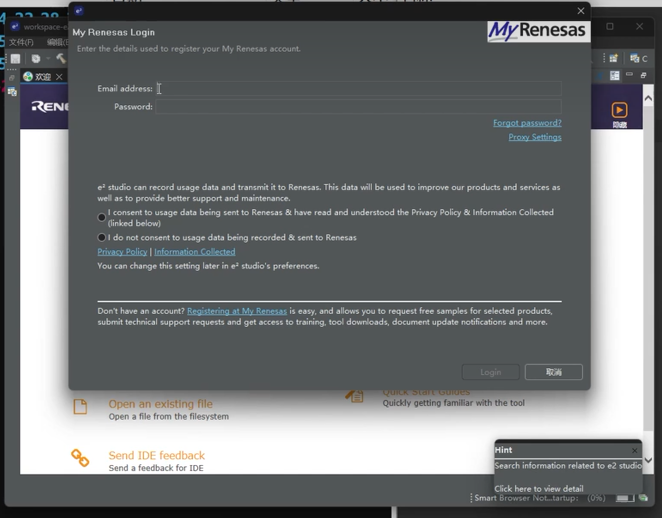The image size is (662, 518).
Task: Click the Email address input field
Action: [x=358, y=89]
